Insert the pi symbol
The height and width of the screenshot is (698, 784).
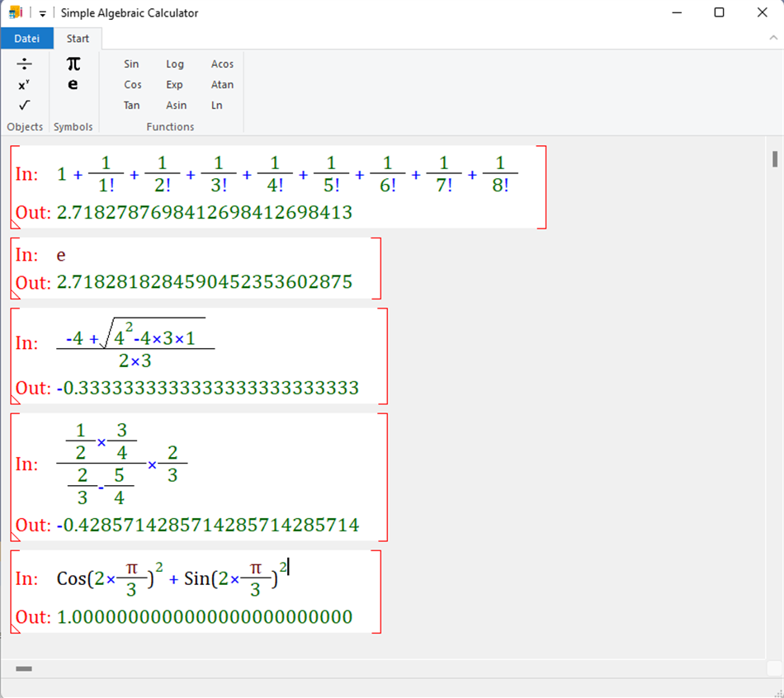pos(73,63)
